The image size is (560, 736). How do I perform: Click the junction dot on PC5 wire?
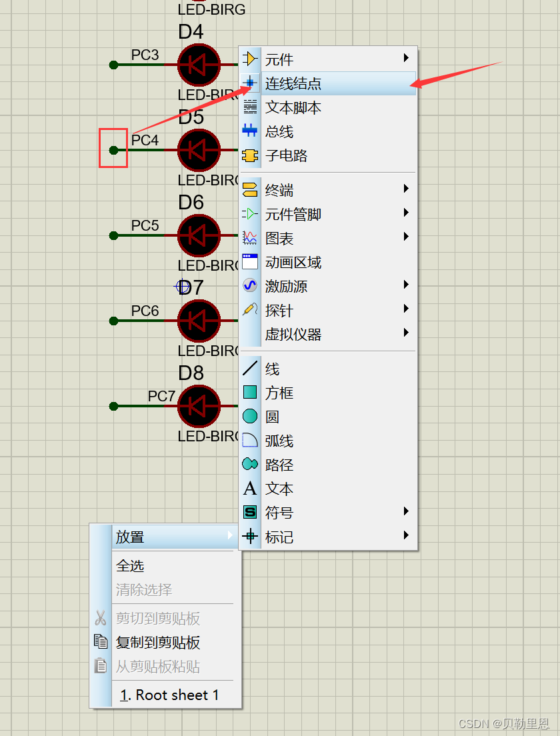pos(113,235)
